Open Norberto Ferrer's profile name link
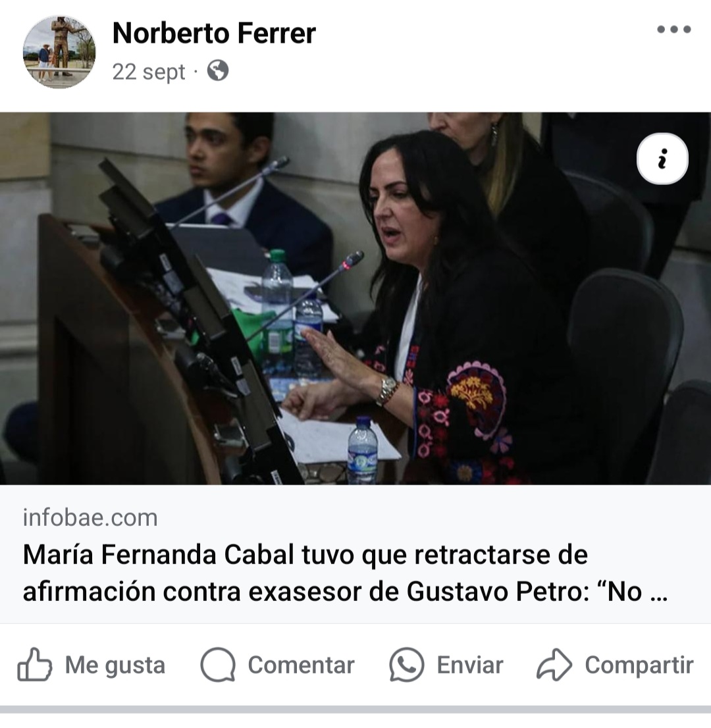Screen dimensions: 711x728 coord(214,34)
